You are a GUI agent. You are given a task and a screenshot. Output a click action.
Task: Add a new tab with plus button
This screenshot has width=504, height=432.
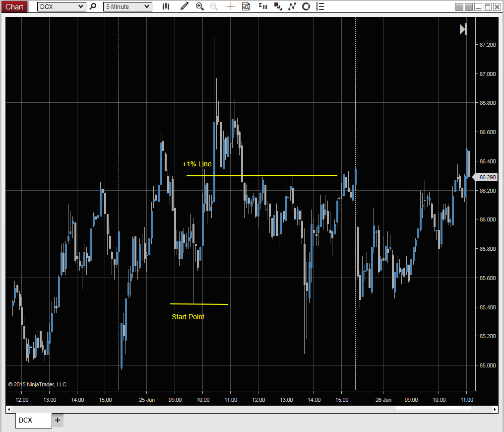tap(58, 420)
